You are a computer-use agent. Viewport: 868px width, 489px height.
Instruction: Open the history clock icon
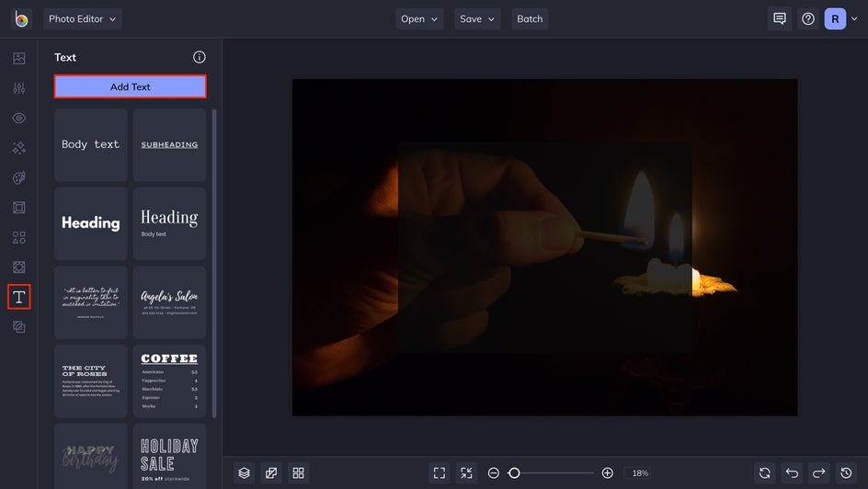tap(847, 473)
